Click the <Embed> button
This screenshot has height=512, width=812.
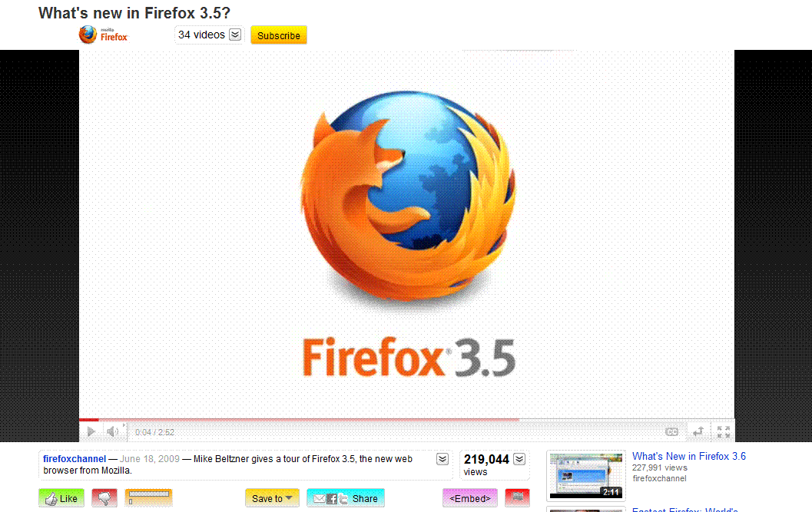[x=469, y=498]
